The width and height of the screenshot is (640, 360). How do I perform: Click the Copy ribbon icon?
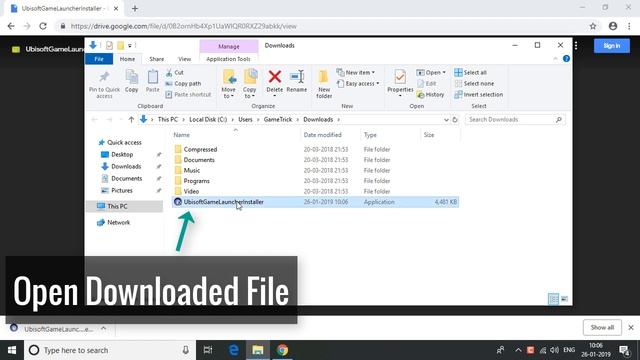coord(131,76)
